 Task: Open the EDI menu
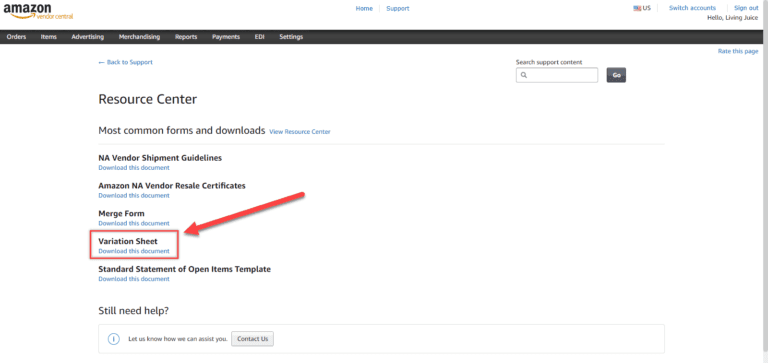[x=260, y=37]
